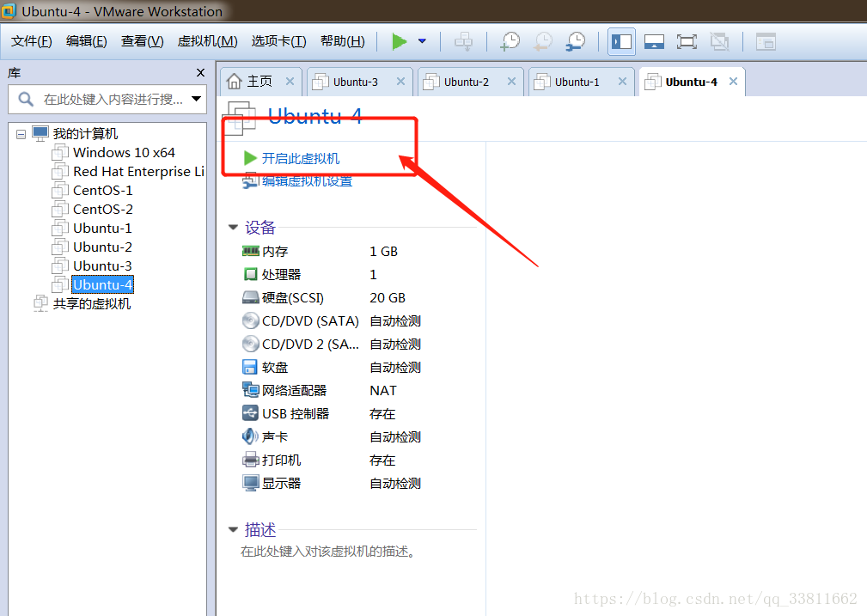Collapse the 描述 description section
Screen dimensions: 867x616
click(233, 530)
